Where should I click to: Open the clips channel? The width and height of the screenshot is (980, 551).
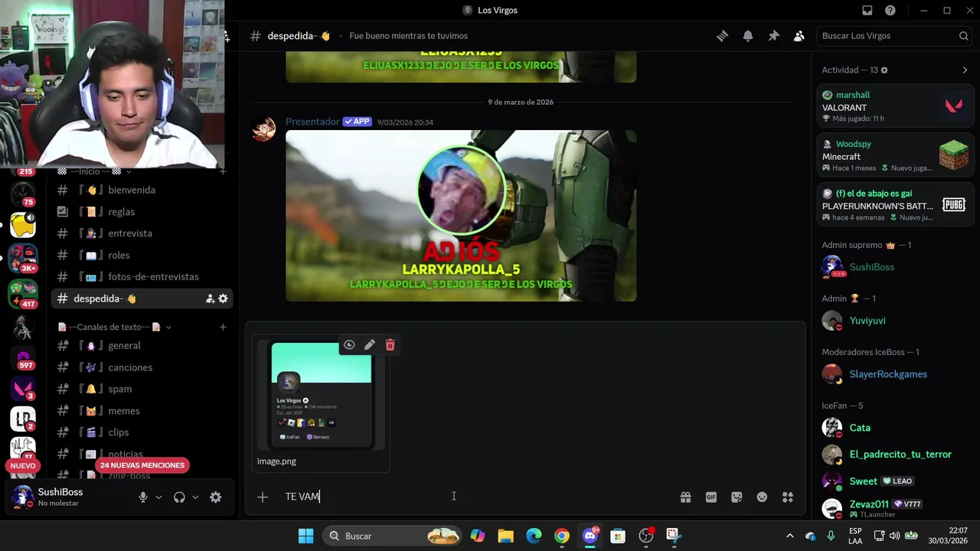pyautogui.click(x=142, y=432)
